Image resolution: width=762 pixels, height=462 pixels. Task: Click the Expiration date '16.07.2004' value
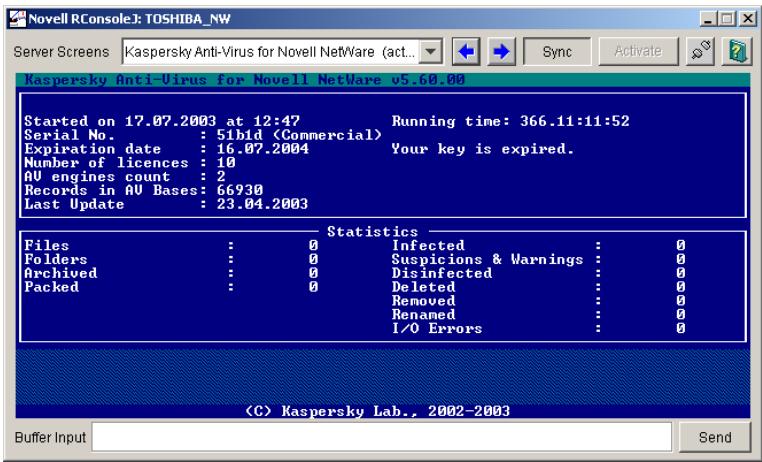[x=262, y=149]
